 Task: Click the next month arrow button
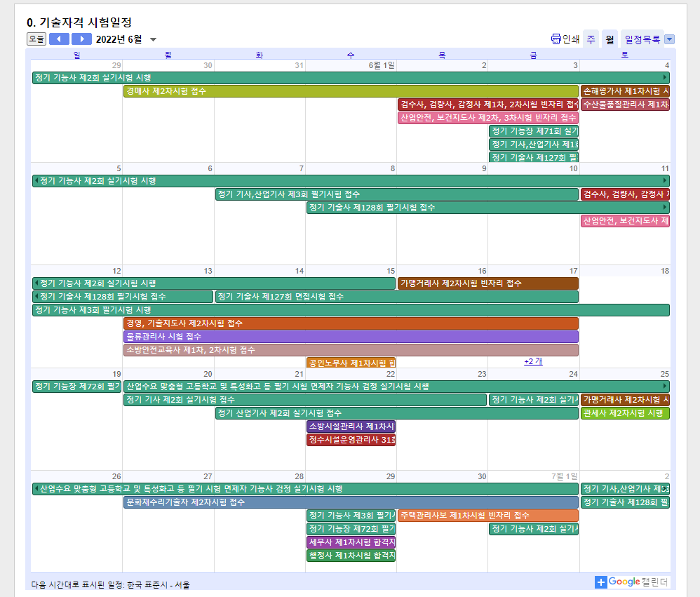(x=82, y=39)
